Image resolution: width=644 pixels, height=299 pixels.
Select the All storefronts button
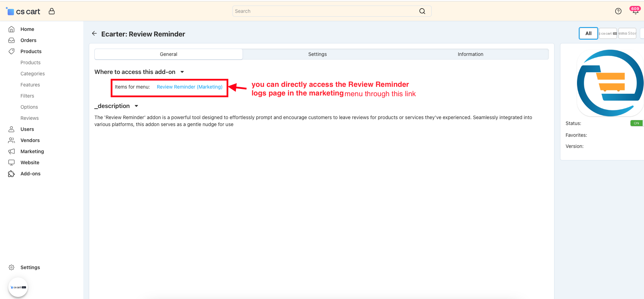[x=588, y=33]
